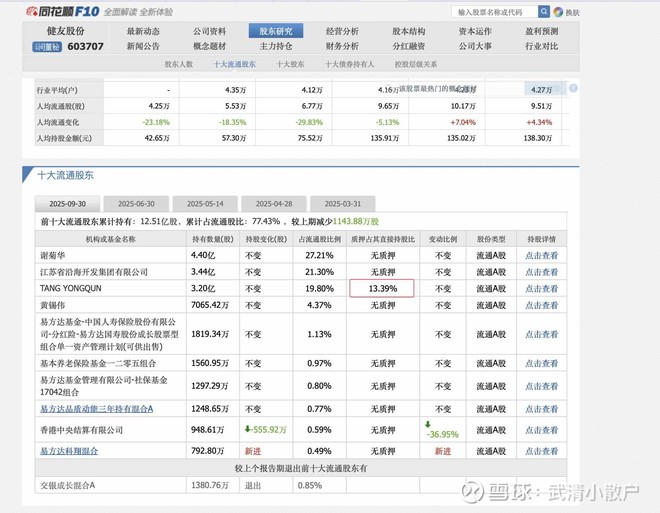This screenshot has height=513, width=660.
Task: Click the 换肤 skin color icon
Action: click(x=559, y=12)
